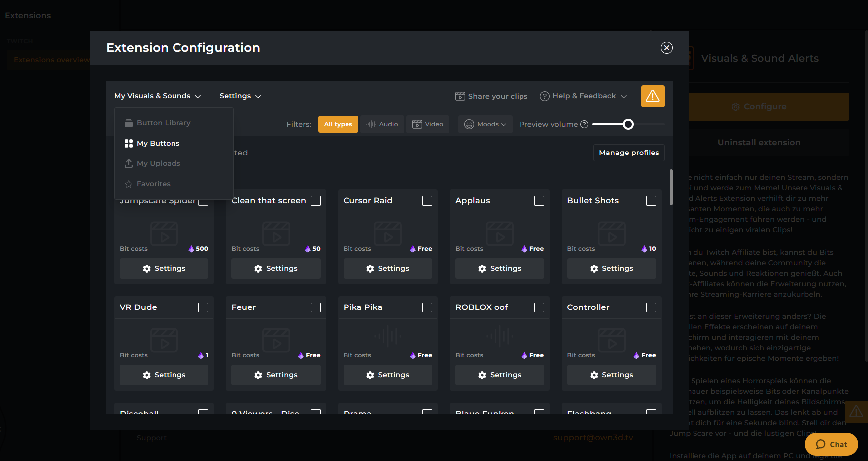Click the bits gem icon on VR Dude
The image size is (868, 461).
(201, 355)
